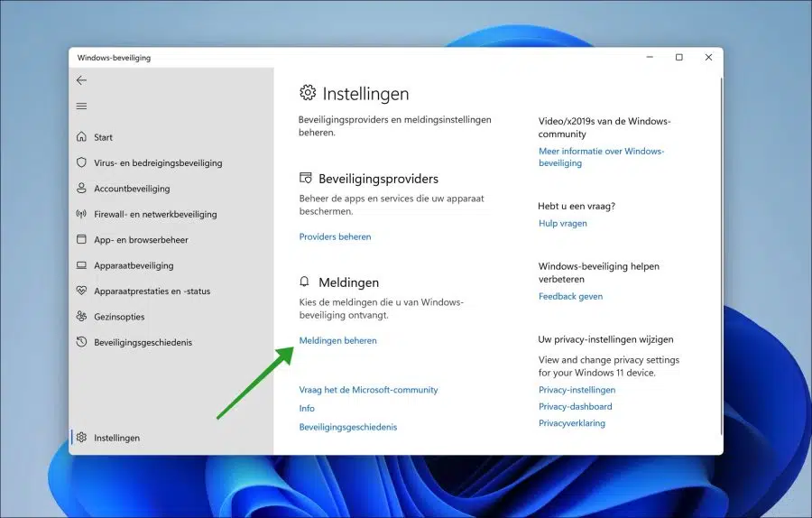Maximize the Windows-beveiliging window

pyautogui.click(x=678, y=57)
